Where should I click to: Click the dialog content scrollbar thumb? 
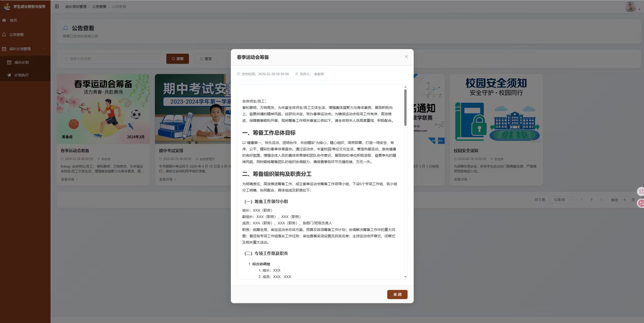[x=405, y=108]
